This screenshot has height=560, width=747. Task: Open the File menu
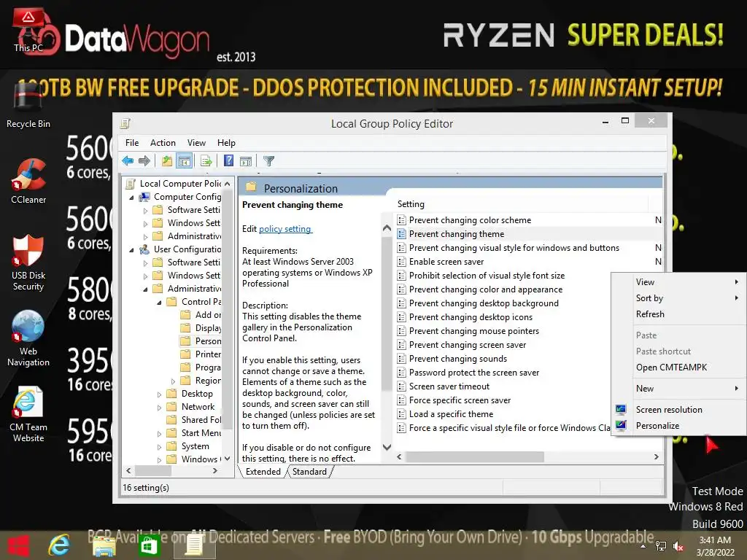(x=132, y=143)
